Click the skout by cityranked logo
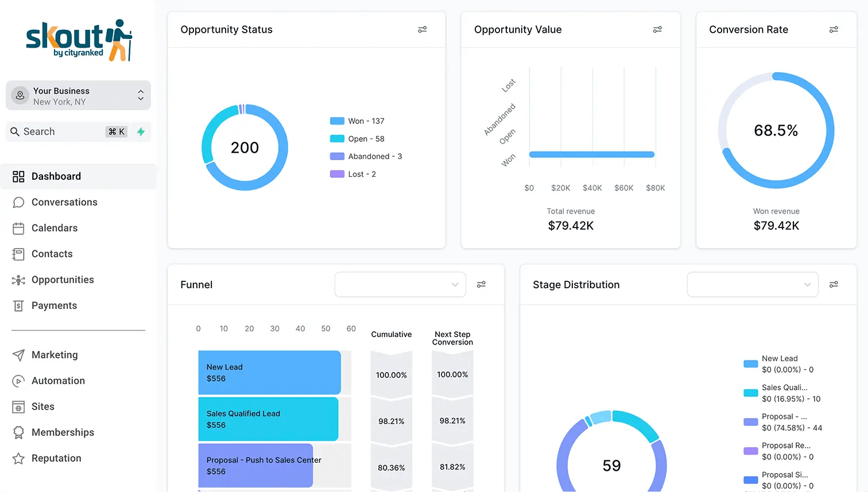868x492 pixels. point(79,40)
